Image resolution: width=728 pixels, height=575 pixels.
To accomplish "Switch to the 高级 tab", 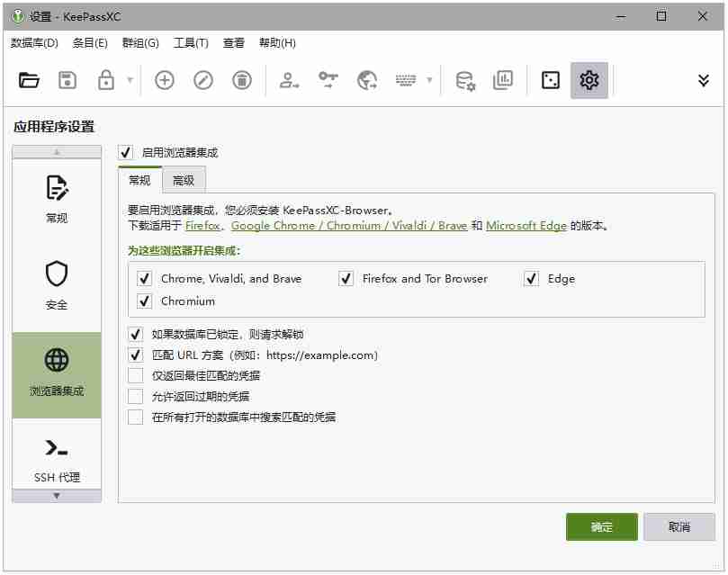I will (x=184, y=180).
